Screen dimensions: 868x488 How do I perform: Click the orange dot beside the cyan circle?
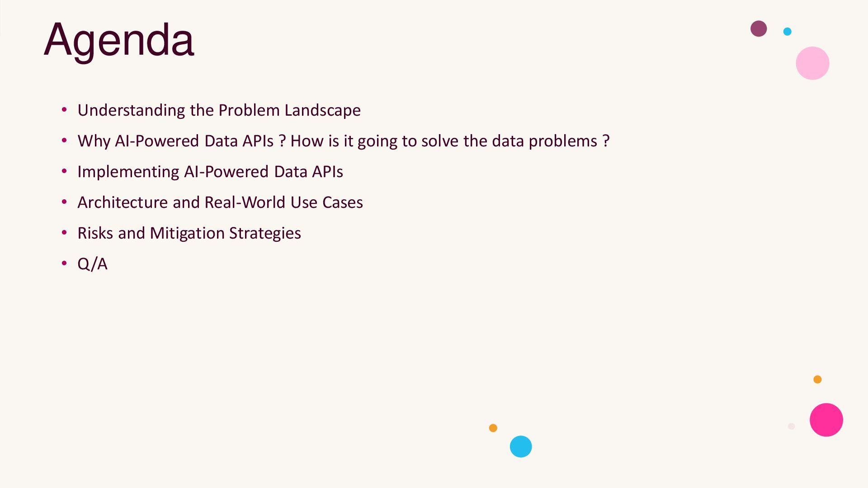tap(493, 428)
